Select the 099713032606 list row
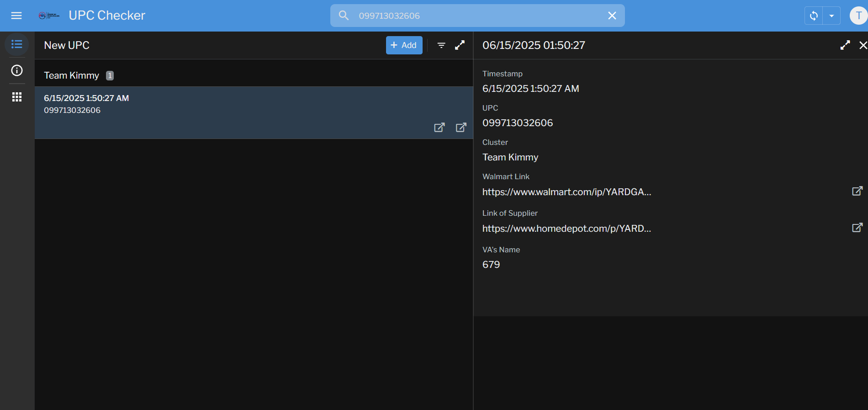The width and height of the screenshot is (868, 410). click(228, 110)
